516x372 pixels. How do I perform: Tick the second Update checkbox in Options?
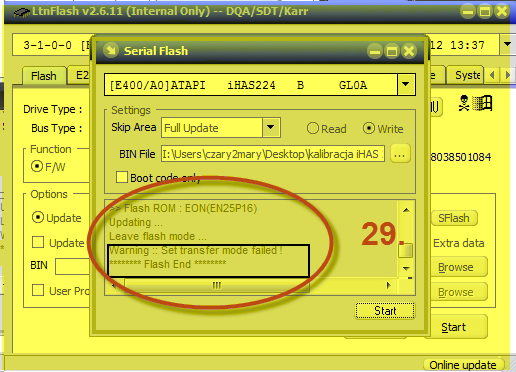pyautogui.click(x=38, y=242)
